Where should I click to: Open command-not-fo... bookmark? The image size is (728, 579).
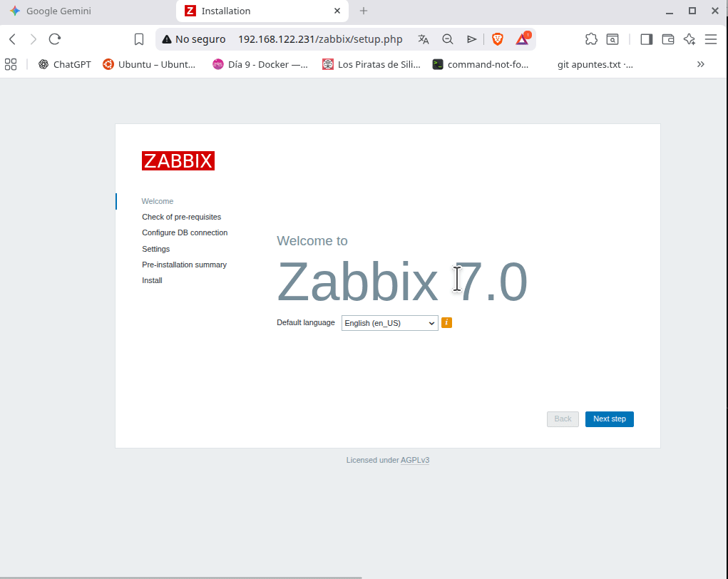click(481, 65)
